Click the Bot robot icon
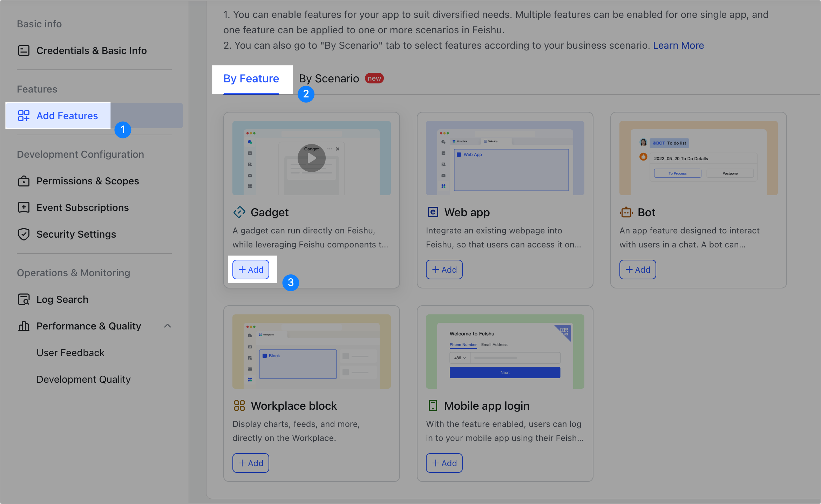 click(626, 212)
